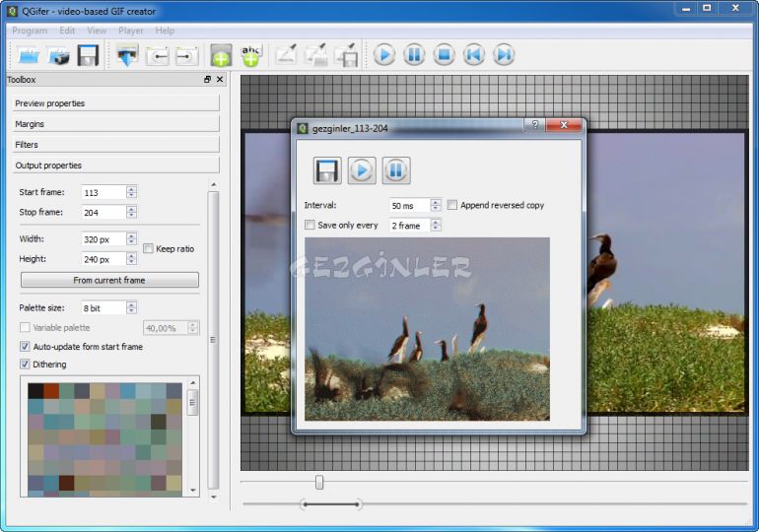Open the Player menu
759x532 pixels.
[131, 31]
